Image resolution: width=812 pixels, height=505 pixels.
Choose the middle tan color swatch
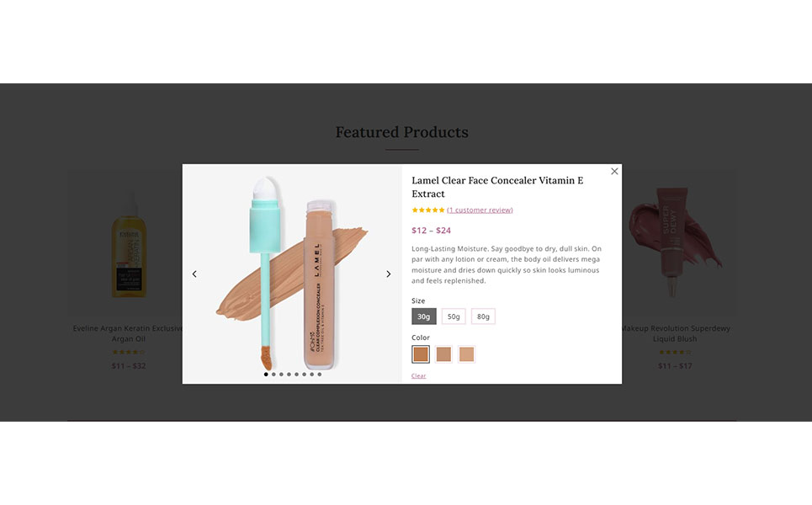click(x=443, y=354)
